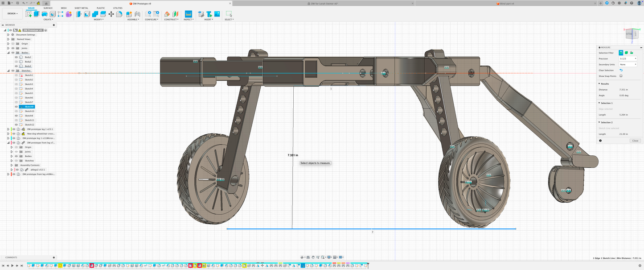The width and height of the screenshot is (644, 270).
Task: Select Sketch10 in the browser tree
Action: pos(29,111)
